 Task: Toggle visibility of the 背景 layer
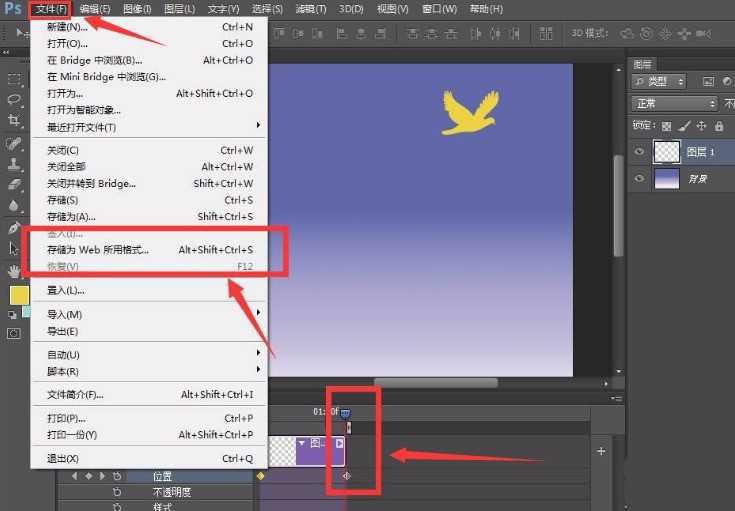point(640,178)
